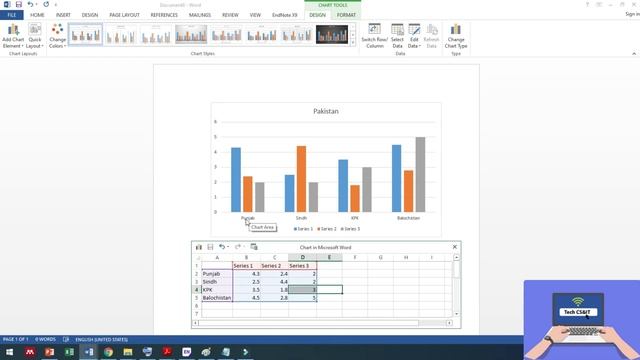Viewport: 640px width, 360px height.
Task: Click the Save icon in Word's title bar
Action: click(19, 4)
